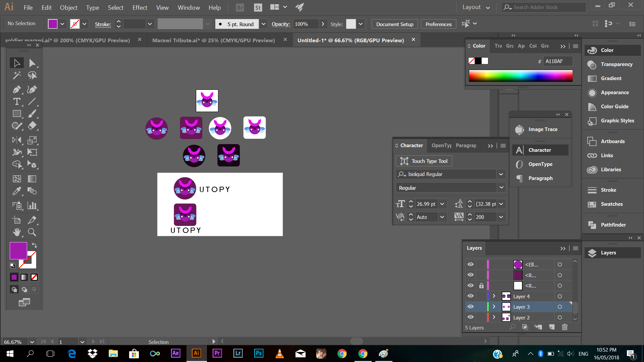Select the Column Graph tool
Screen dimensions: 644x362
[x=32, y=205]
